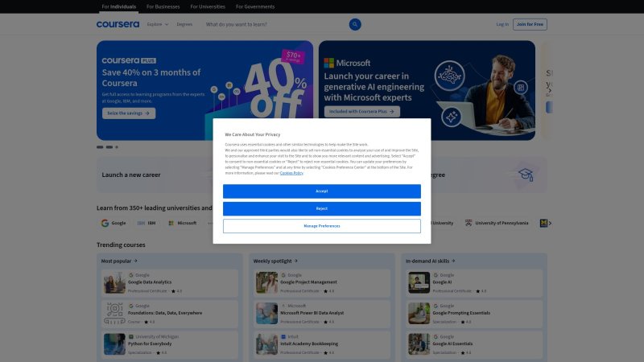The height and width of the screenshot is (362, 644).
Task: Click the blue search magnifier icon
Action: pyautogui.click(x=355, y=24)
